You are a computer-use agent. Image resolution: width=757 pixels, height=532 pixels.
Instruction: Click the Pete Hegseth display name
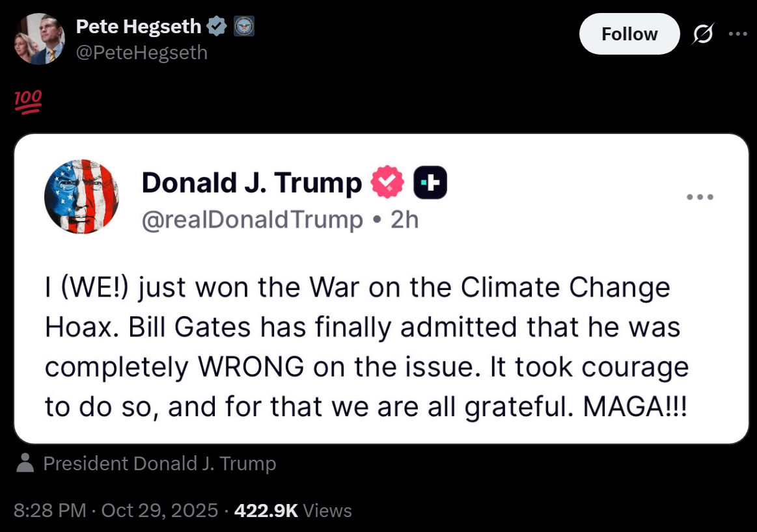pyautogui.click(x=138, y=27)
